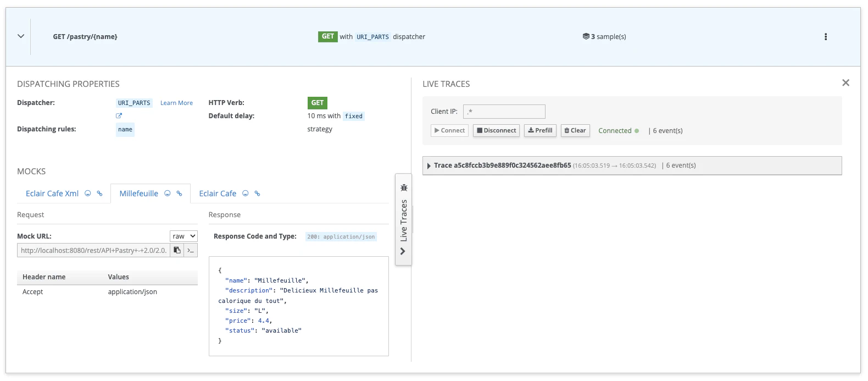Screen dimensions: 868x381
Task: Expand the Trace a5c8fccb3b9e889f0c324562aee8fb65 row
Action: pos(429,165)
